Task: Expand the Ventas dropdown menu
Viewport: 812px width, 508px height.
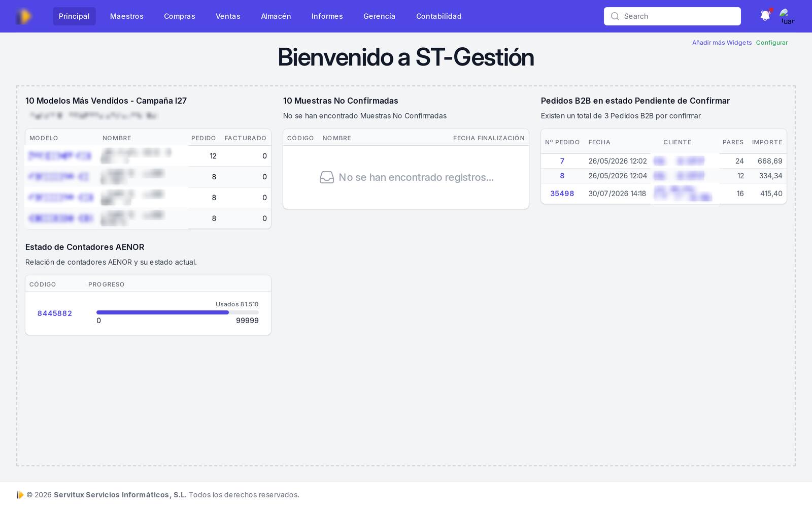Action: click(x=228, y=16)
